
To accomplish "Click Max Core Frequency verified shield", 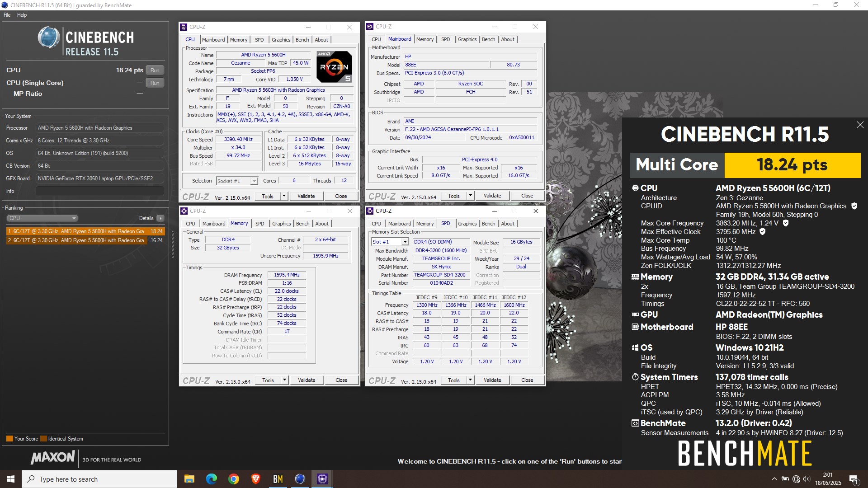I will 786,223.
